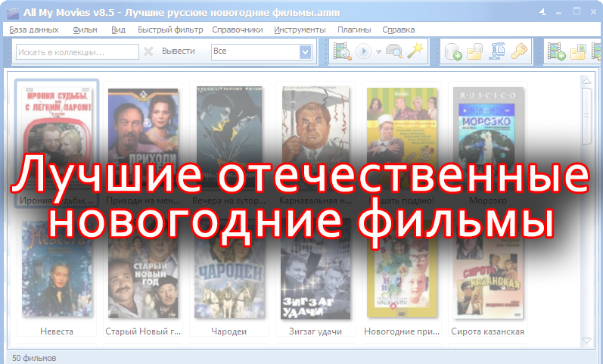Click the search in collection field
Viewport: 603px width, 364px height.
pos(77,52)
